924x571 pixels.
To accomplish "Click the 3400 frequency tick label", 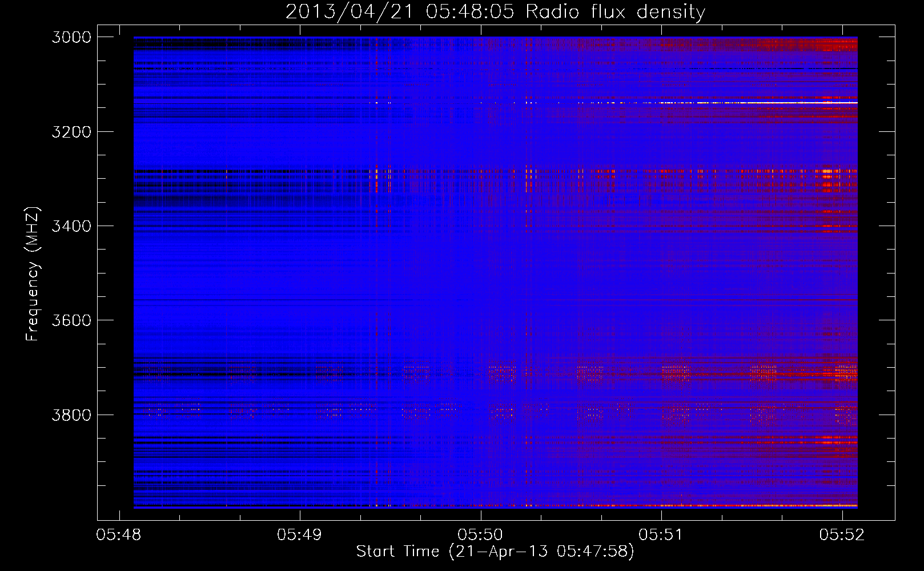I will (x=71, y=226).
